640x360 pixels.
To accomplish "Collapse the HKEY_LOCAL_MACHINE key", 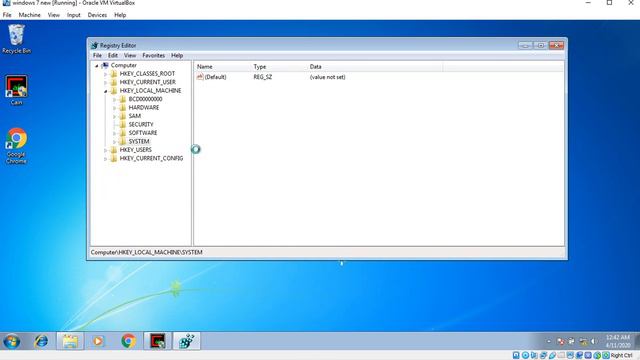I will (105, 91).
